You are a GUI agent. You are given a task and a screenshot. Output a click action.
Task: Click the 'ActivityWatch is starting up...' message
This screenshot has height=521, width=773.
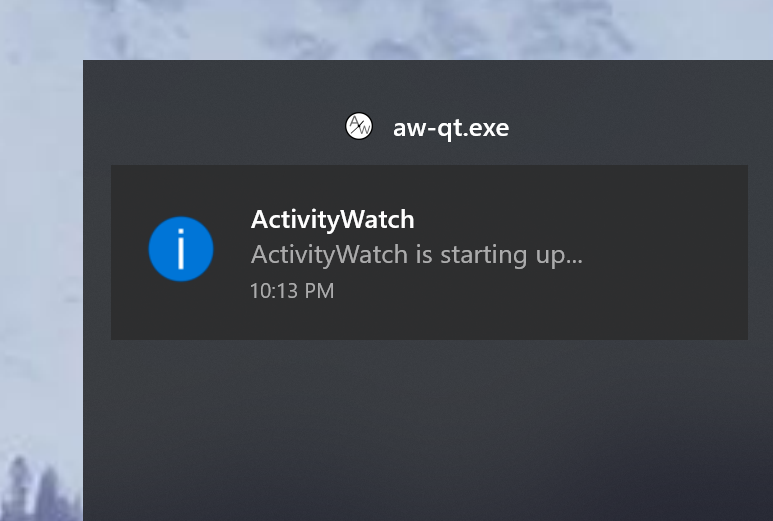tap(417, 255)
